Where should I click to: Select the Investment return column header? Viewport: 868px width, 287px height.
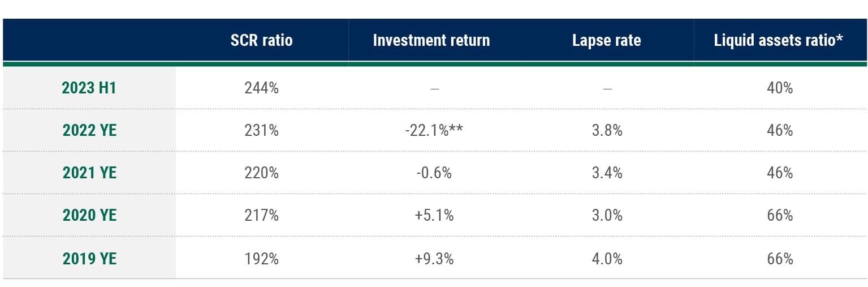click(x=431, y=41)
